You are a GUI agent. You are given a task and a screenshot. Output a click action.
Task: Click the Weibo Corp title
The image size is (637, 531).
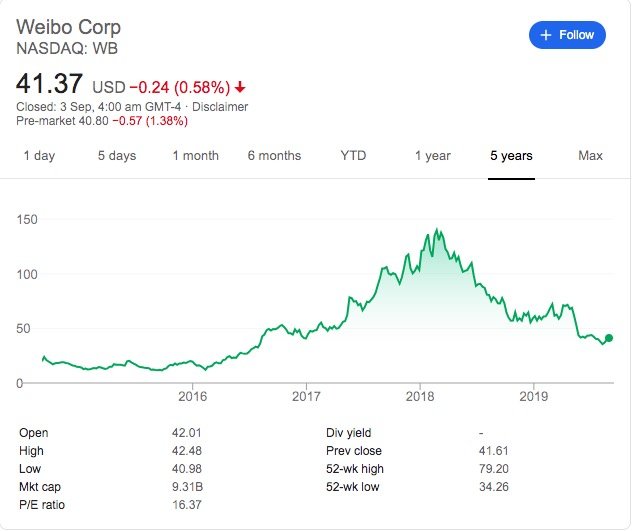point(68,28)
